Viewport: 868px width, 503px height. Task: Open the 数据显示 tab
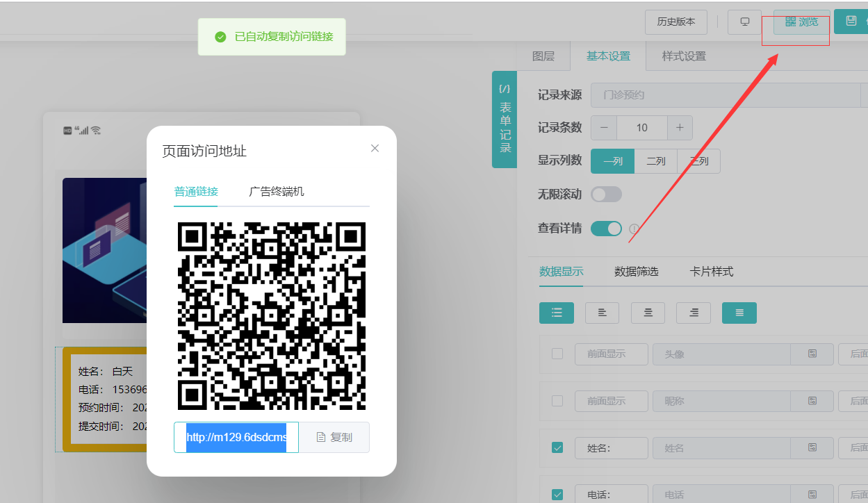point(562,272)
